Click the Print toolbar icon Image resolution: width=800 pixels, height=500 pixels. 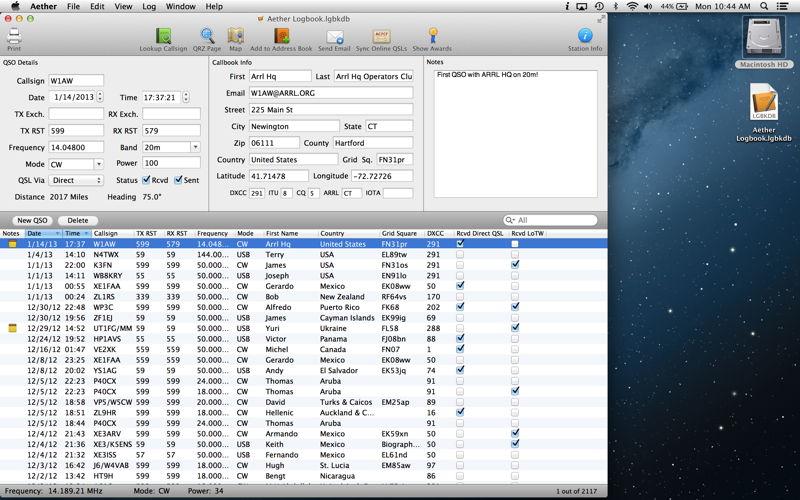(x=14, y=36)
